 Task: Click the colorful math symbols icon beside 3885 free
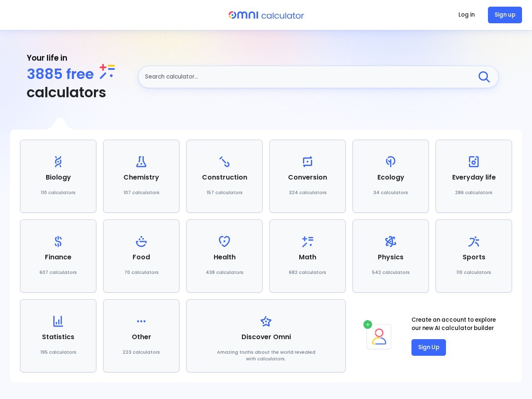(x=107, y=71)
